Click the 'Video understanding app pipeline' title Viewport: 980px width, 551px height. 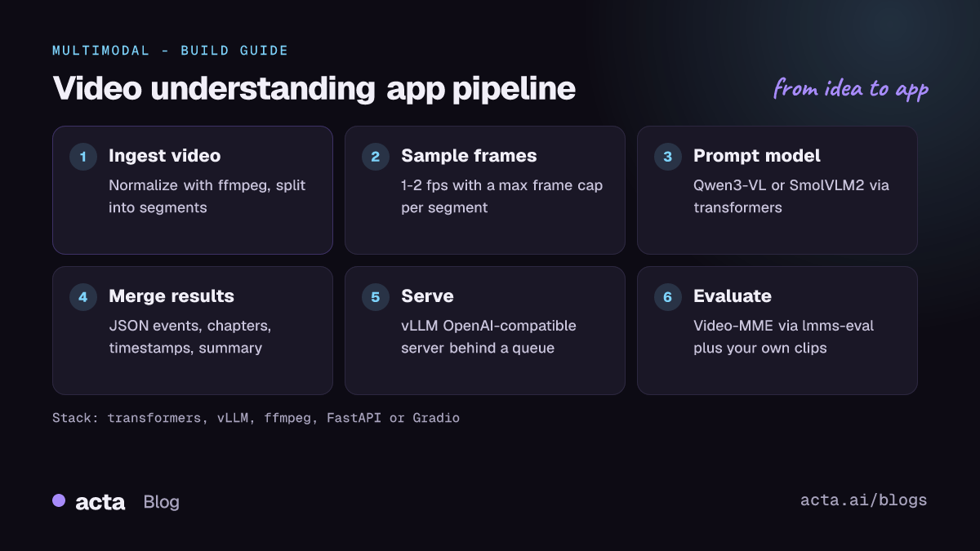(314, 89)
